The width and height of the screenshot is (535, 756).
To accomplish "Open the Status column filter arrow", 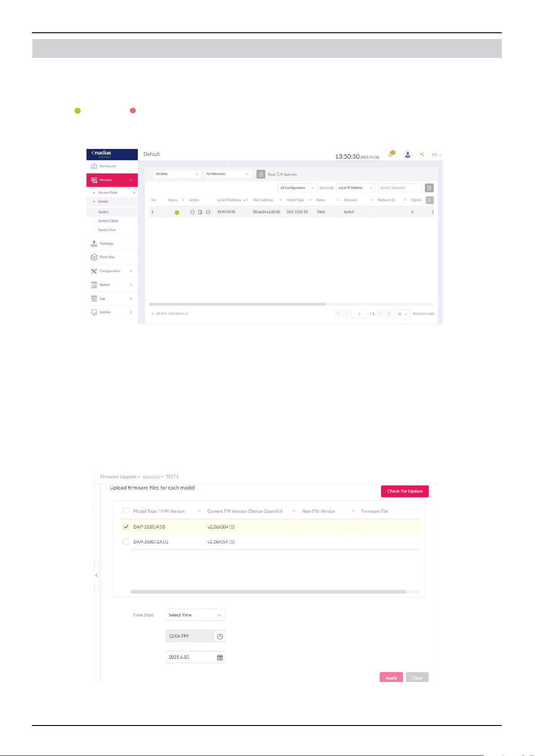I will click(x=183, y=200).
